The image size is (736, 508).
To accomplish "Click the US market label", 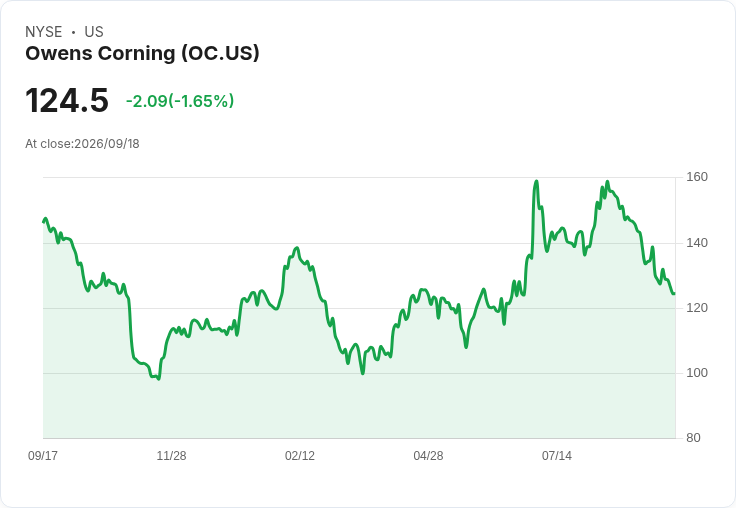I will coord(94,32).
